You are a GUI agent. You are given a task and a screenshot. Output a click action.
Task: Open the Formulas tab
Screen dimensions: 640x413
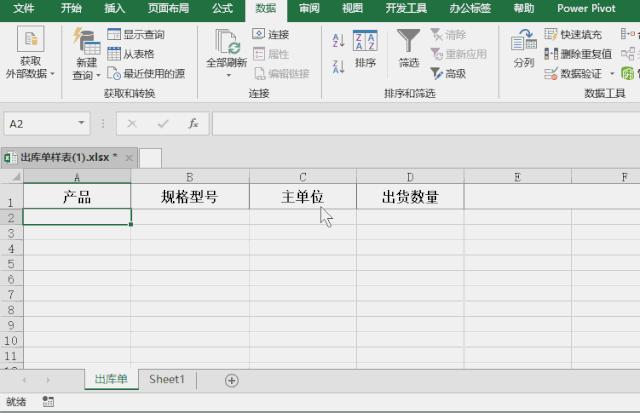coord(222,8)
